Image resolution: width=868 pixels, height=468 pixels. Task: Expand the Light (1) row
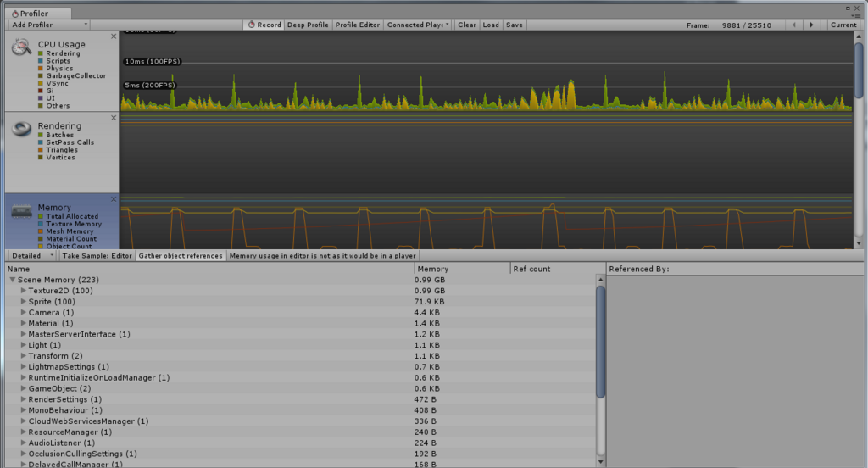click(23, 345)
